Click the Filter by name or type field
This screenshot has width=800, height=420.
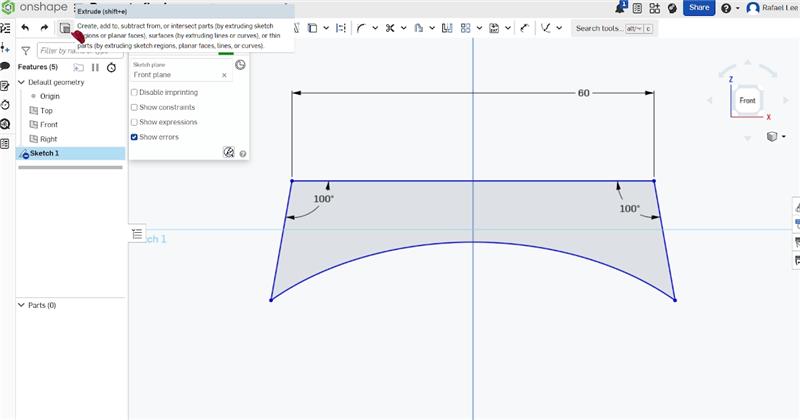80,51
